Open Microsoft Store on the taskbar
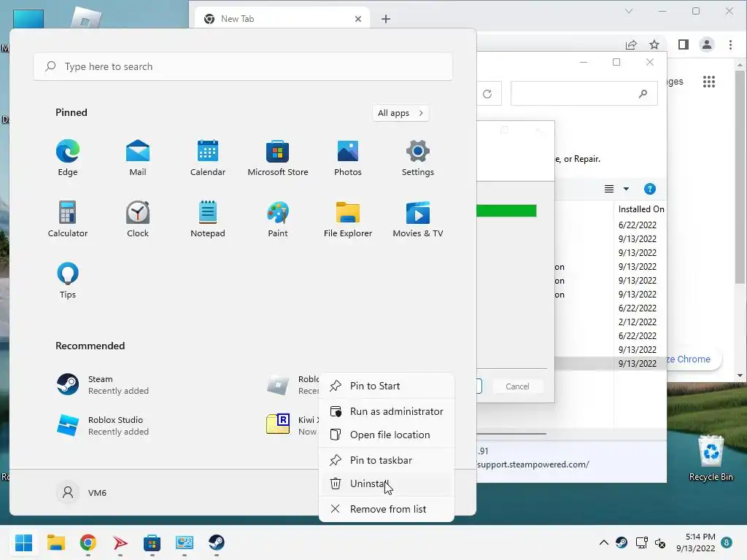The height and width of the screenshot is (560, 747). 152,542
